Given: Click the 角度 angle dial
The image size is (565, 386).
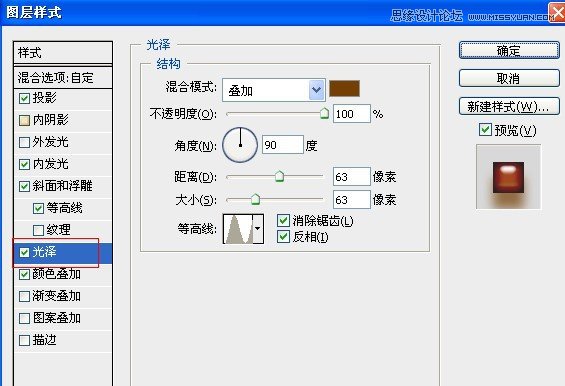Looking at the screenshot, I should tap(240, 145).
